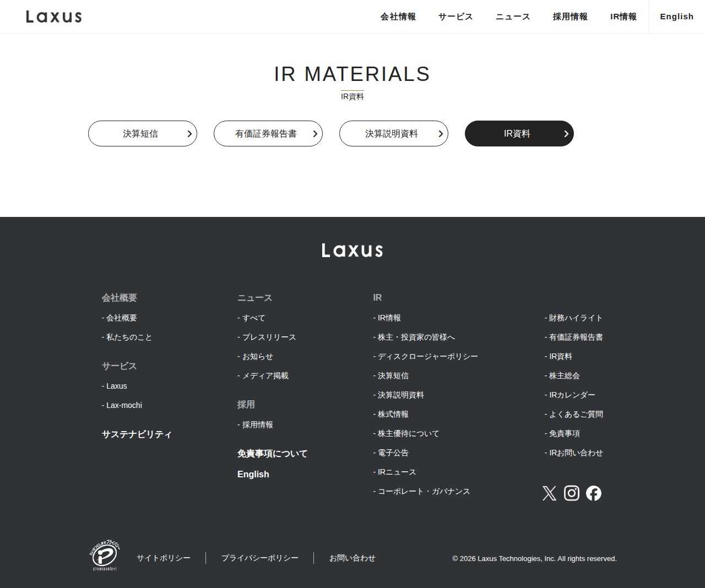Screen dimensions: 705x588
Task: Open the footer '- 採用情報' link
Action: tap(255, 425)
